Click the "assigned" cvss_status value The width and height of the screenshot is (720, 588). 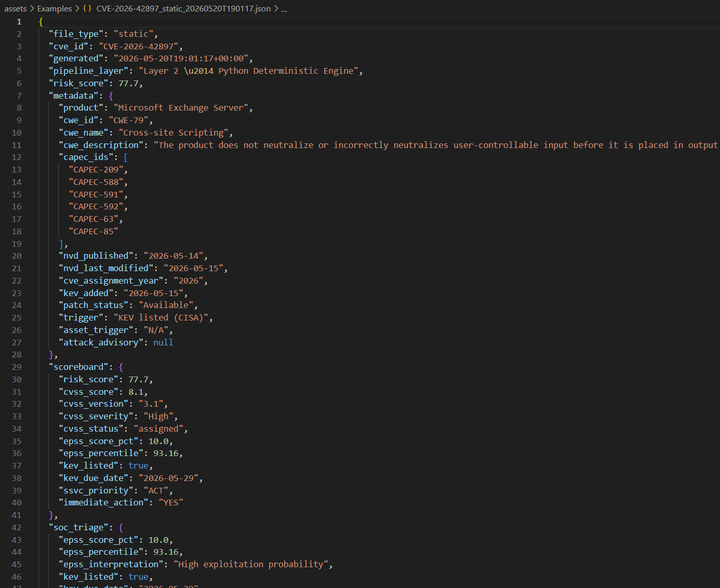pos(159,429)
